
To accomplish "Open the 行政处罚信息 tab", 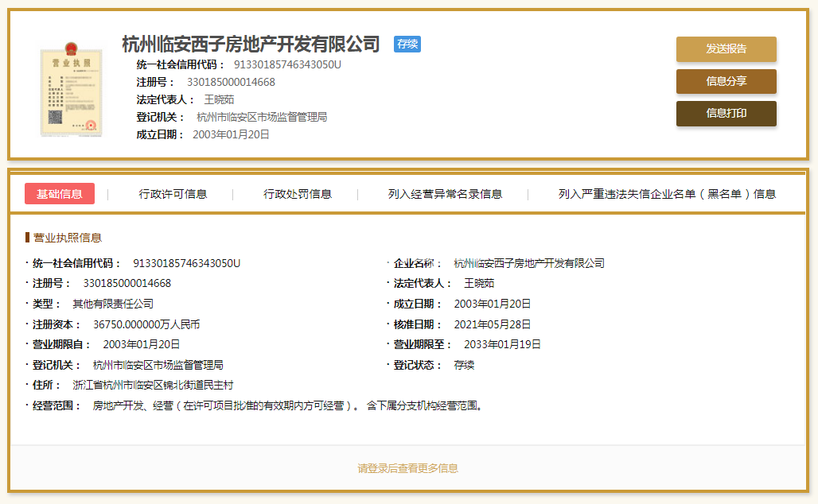I will [298, 194].
